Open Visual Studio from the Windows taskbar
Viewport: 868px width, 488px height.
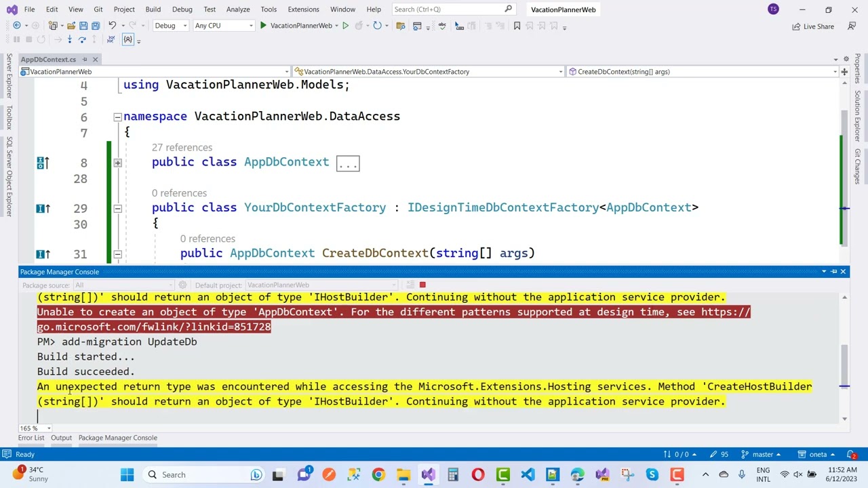point(428,474)
